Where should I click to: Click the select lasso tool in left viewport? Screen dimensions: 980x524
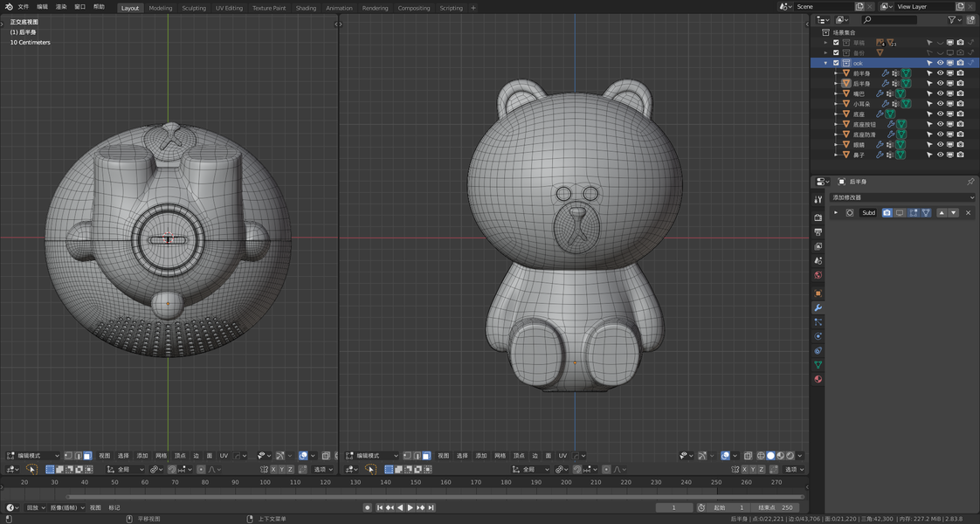click(x=31, y=469)
